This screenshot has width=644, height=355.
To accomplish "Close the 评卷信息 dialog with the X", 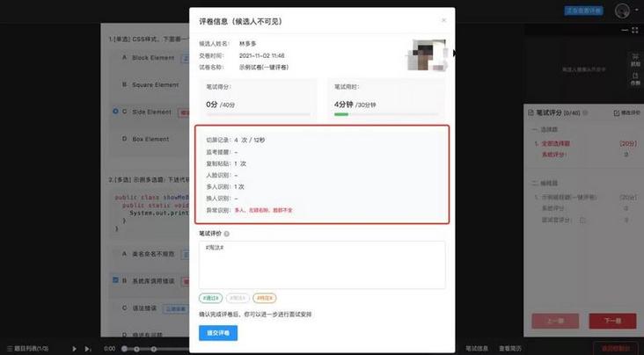I will [x=443, y=20].
